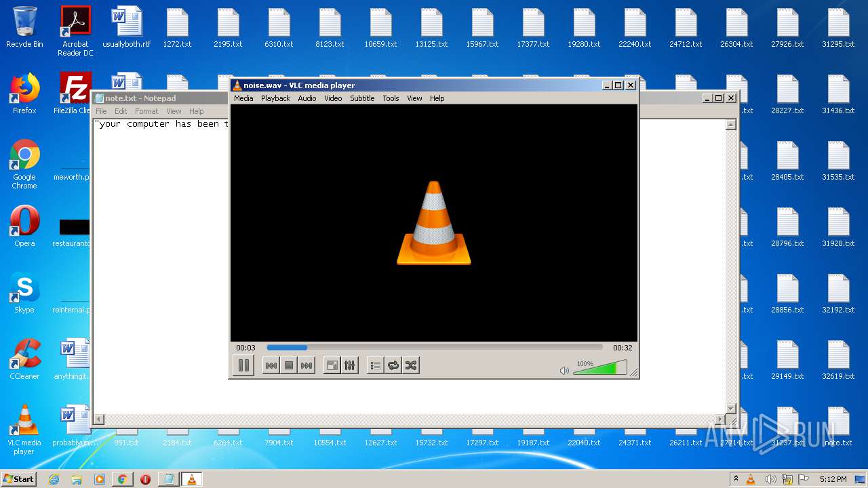Show hidden system tray icons
The image size is (868, 488).
(x=736, y=479)
